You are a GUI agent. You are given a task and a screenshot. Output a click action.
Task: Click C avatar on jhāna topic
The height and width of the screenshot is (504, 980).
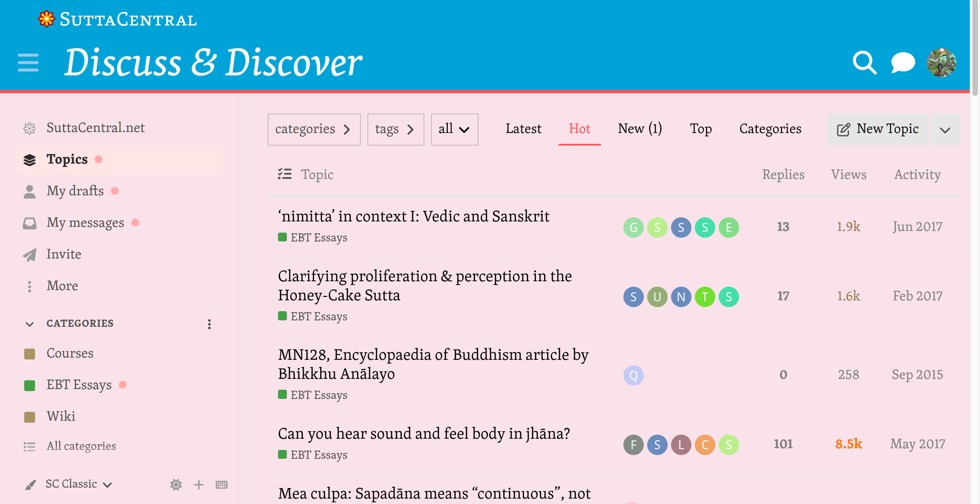click(705, 444)
